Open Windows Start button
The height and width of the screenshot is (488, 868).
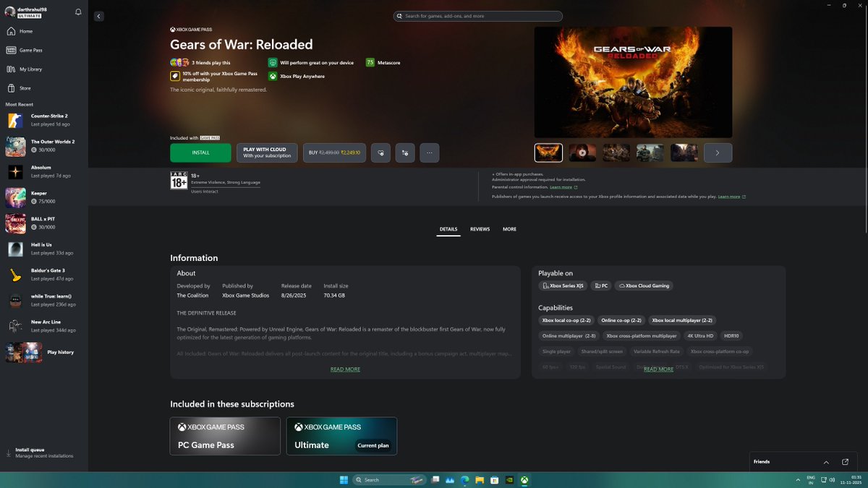(344, 479)
